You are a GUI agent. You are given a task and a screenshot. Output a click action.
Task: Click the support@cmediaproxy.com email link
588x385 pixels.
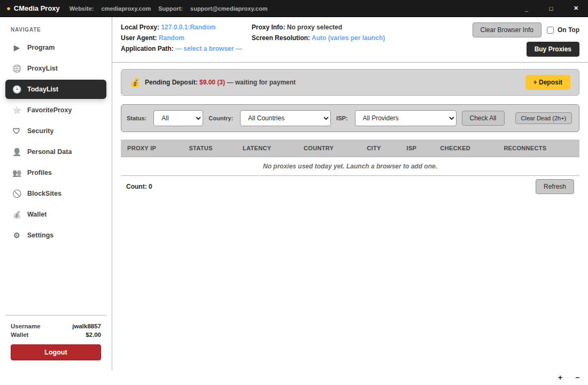(229, 9)
